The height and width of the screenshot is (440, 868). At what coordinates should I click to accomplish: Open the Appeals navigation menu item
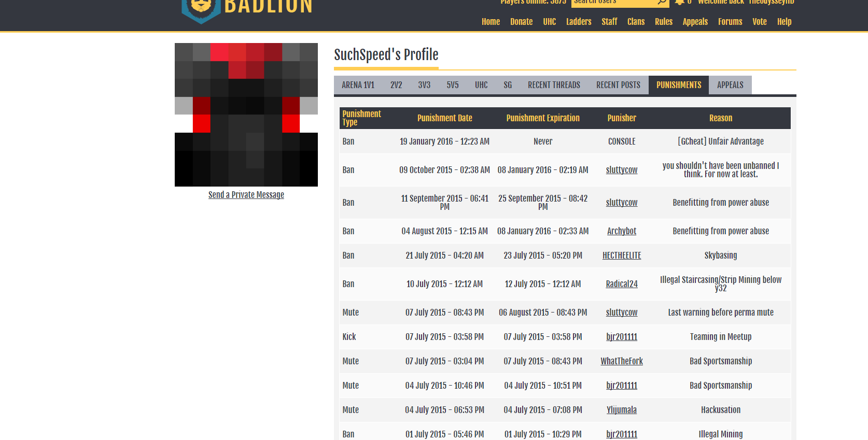point(695,22)
